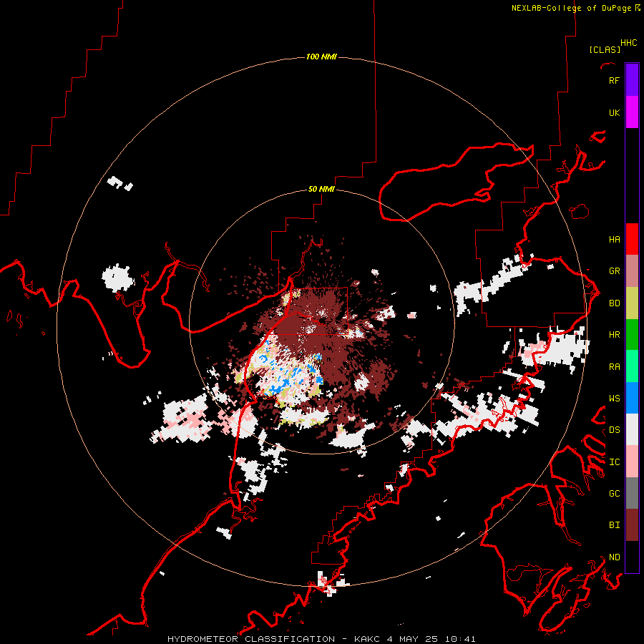This screenshot has width=644, height=644.
Task: Click the "HHC" product code text
Action: (x=628, y=43)
